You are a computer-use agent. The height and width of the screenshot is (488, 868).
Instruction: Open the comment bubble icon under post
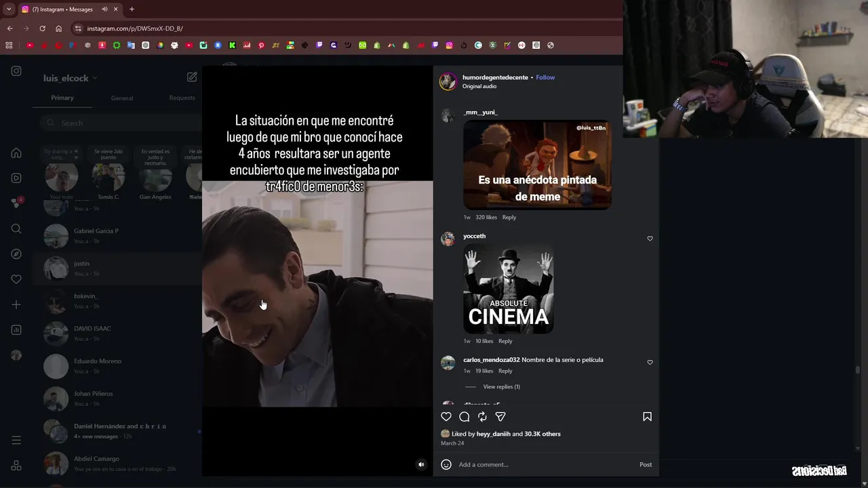[x=465, y=417]
